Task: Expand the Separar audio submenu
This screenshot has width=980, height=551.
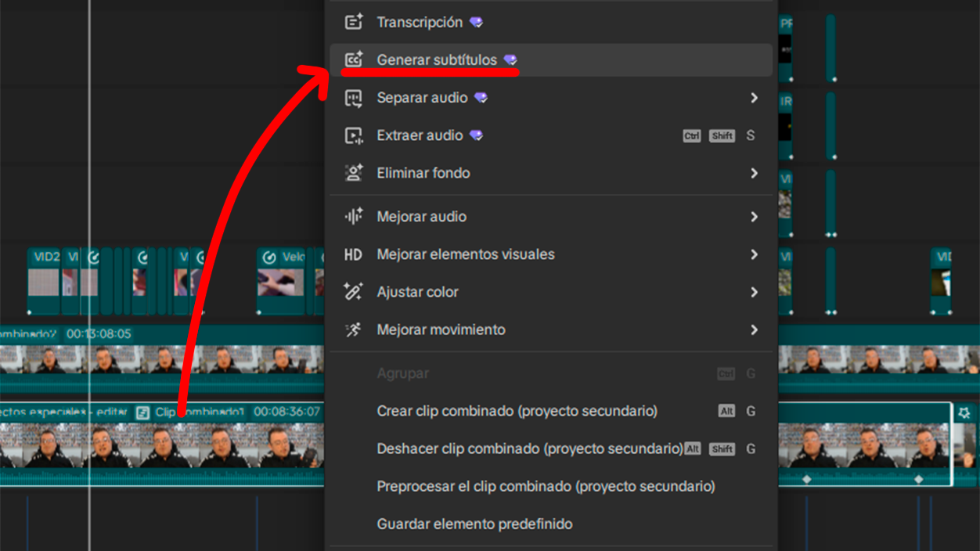Action: coord(754,99)
